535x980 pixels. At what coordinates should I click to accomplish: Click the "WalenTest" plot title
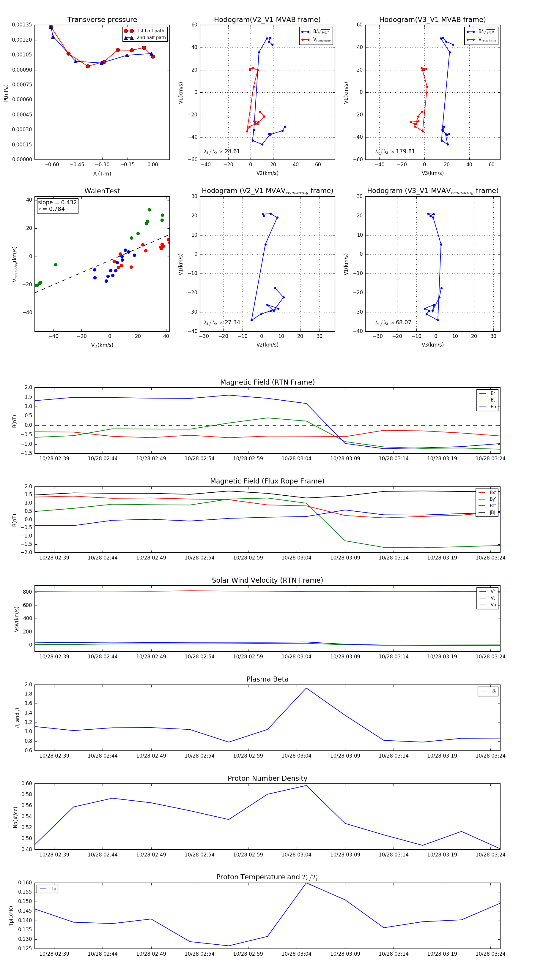(102, 191)
